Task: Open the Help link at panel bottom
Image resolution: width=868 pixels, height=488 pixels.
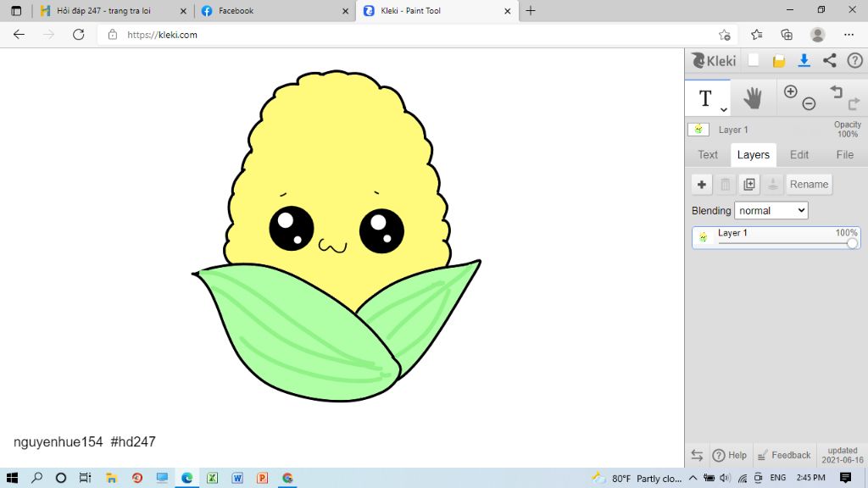Action: click(x=730, y=455)
